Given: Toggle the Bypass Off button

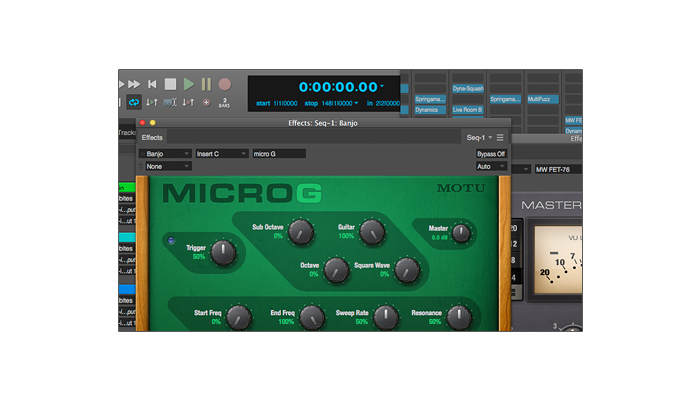Looking at the screenshot, I should (x=491, y=154).
